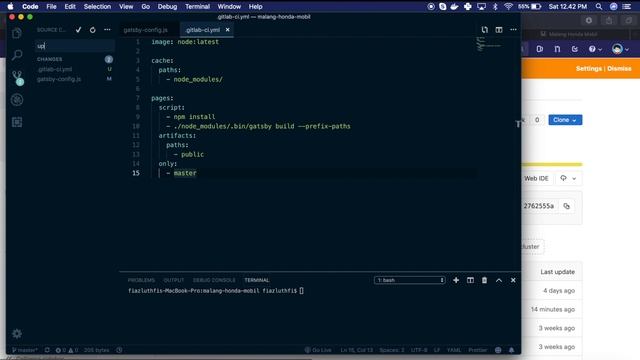The width and height of the screenshot is (640, 360).
Task: Open the Apple menu
Action: coord(11,7)
